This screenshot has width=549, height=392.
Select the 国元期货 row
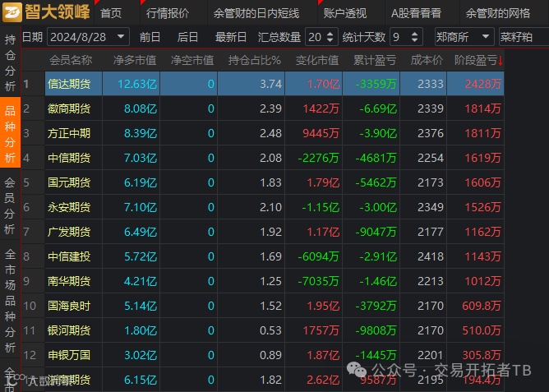tap(263, 182)
